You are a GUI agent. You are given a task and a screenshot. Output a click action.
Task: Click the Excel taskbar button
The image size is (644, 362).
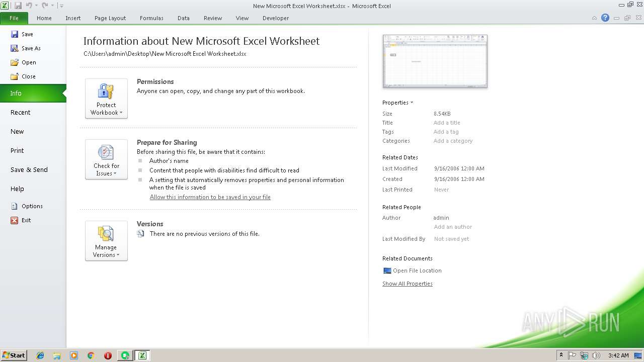click(x=142, y=355)
